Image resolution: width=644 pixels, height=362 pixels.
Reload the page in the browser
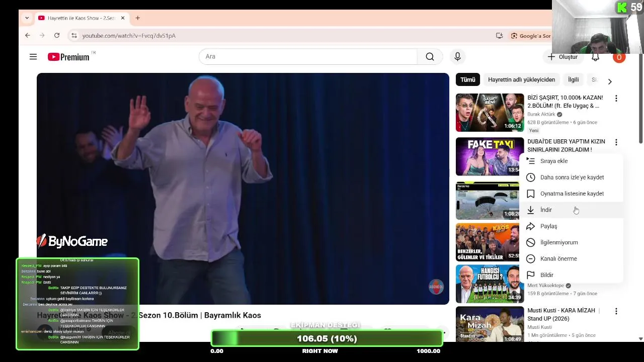coord(57,36)
